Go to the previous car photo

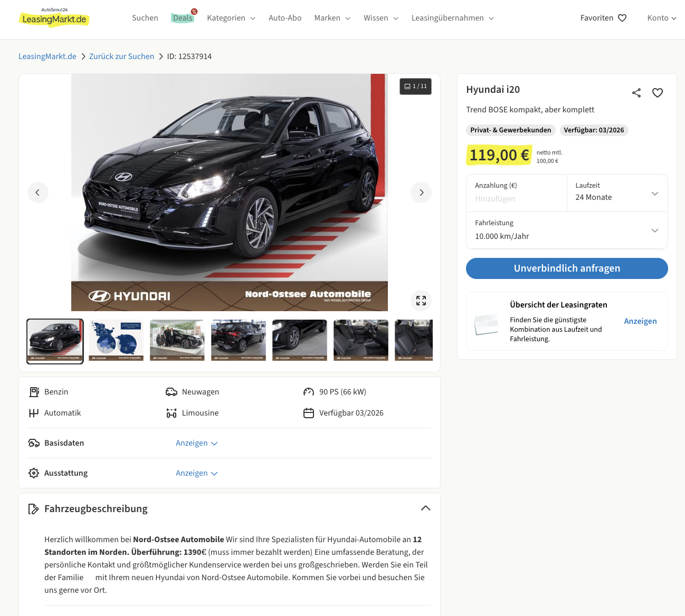click(38, 192)
